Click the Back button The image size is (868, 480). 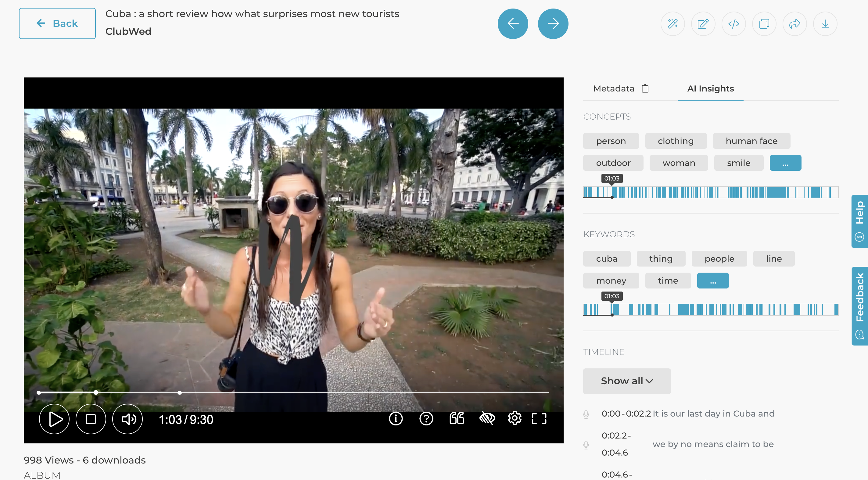coord(57,23)
